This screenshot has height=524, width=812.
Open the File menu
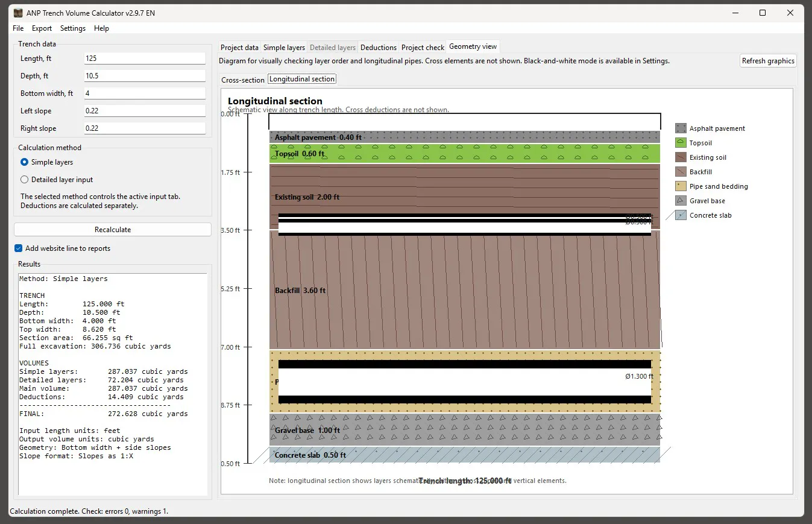18,28
